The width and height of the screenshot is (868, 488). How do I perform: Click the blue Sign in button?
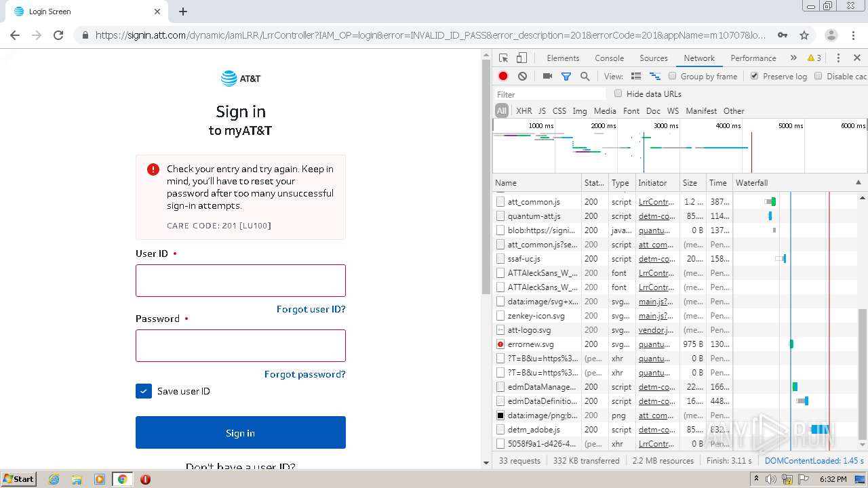click(241, 432)
